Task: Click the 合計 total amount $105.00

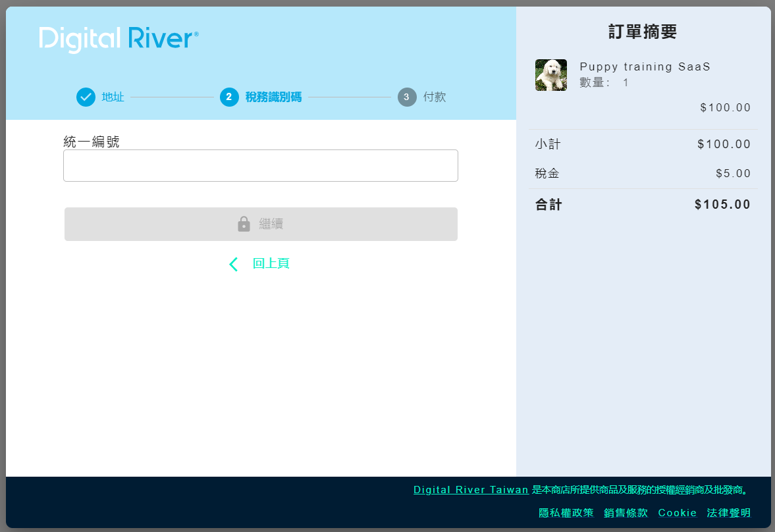Action: (x=722, y=204)
